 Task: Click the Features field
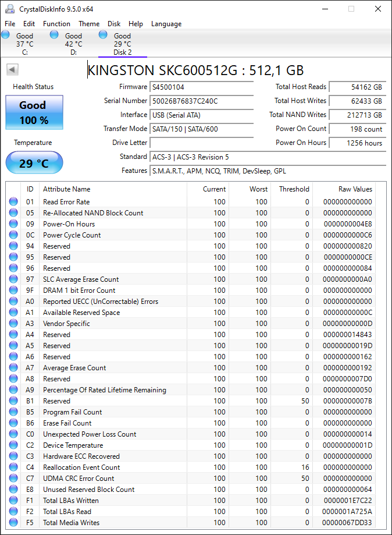coord(268,171)
